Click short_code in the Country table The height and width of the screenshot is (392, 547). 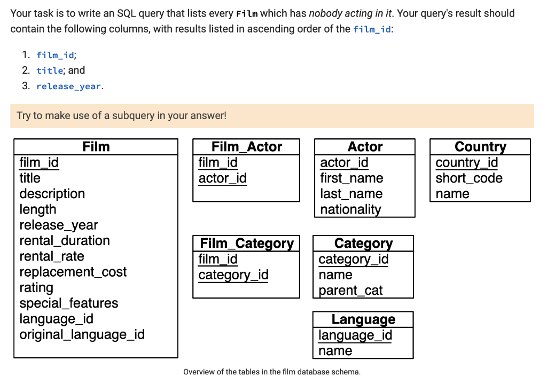468,178
